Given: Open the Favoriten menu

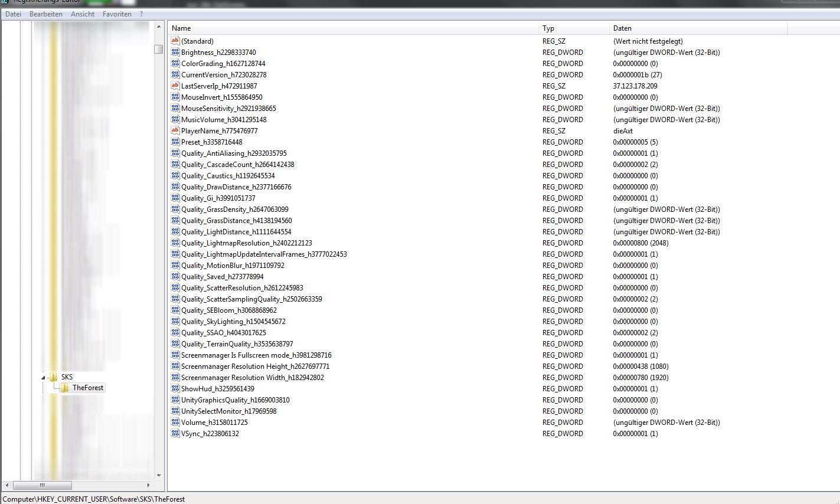Looking at the screenshot, I should 117,14.
